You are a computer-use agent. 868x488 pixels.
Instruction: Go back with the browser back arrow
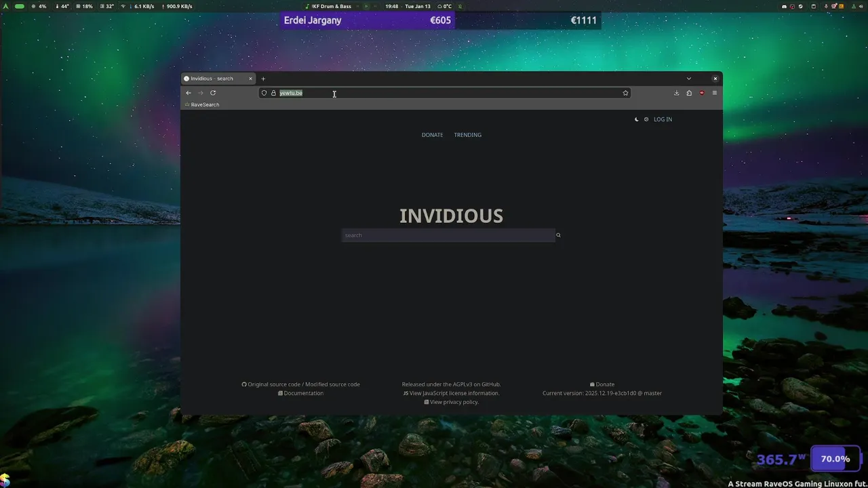(189, 93)
